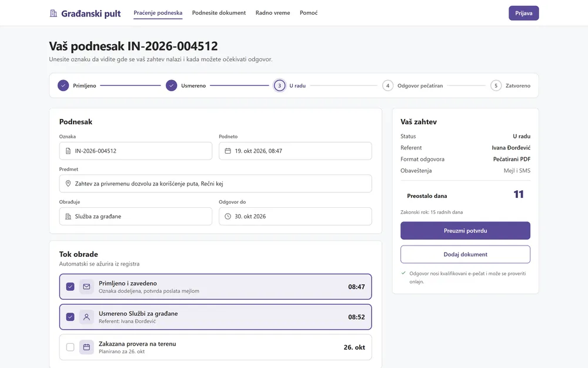Uncheck the Usmereno Službi za građane checkbox
This screenshot has width=588, height=368.
(x=70, y=317)
